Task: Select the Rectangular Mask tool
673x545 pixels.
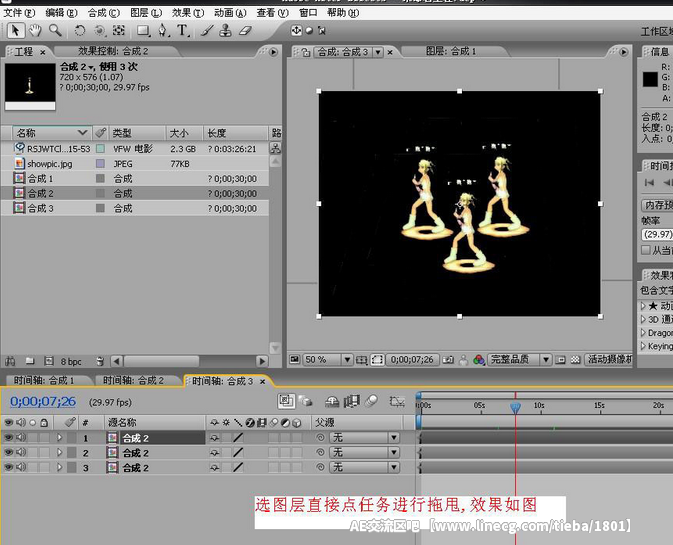Action: tap(143, 31)
